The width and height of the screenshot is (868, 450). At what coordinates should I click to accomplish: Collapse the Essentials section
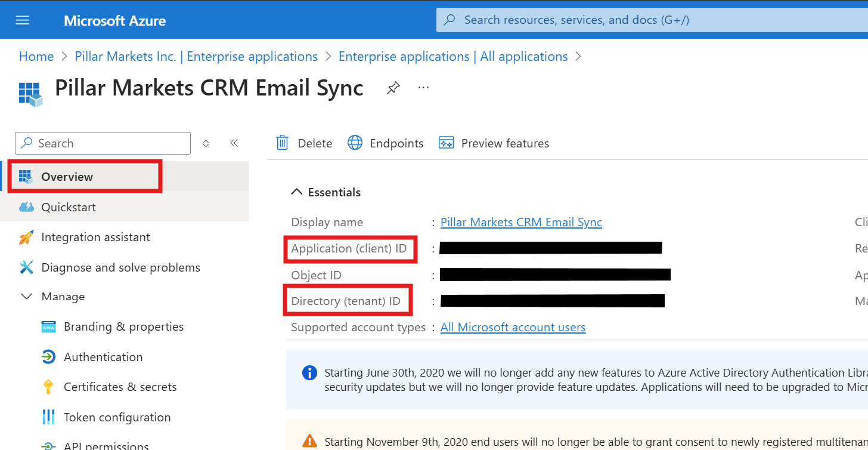coord(296,192)
